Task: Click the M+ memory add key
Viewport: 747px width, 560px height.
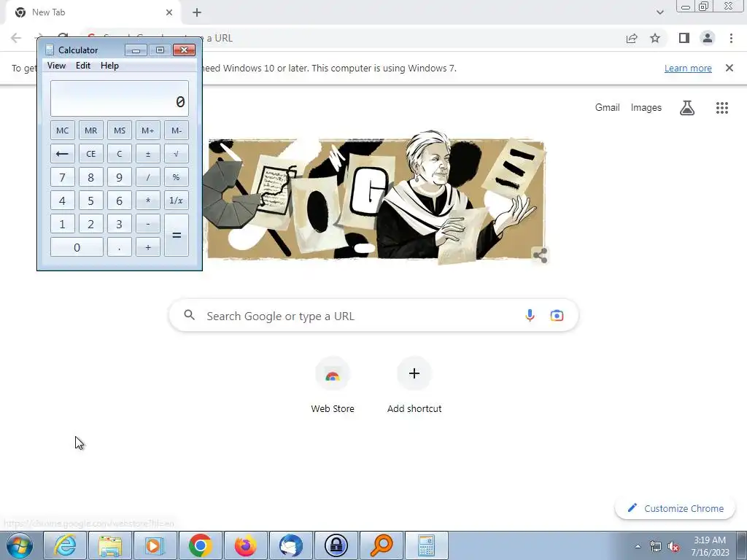Action: click(x=147, y=131)
